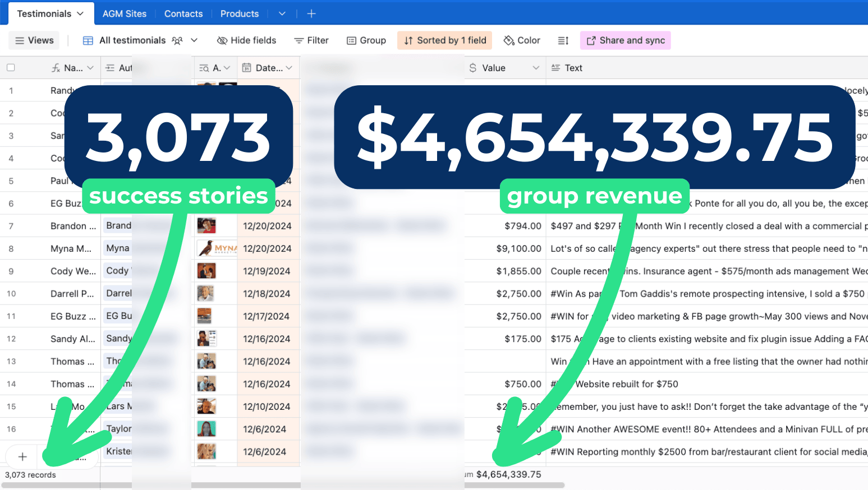This screenshot has width=868, height=490.
Task: Expand the hidden tables list chevron
Action: pos(282,13)
